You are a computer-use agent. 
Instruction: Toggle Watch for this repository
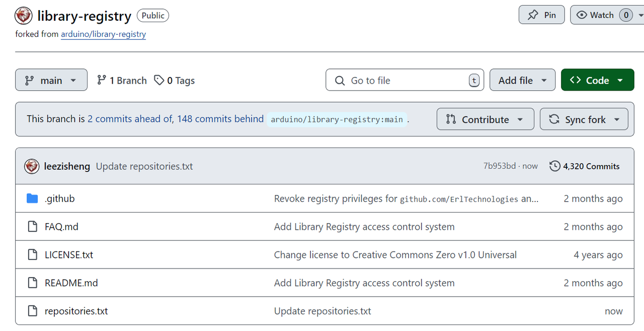(595, 15)
